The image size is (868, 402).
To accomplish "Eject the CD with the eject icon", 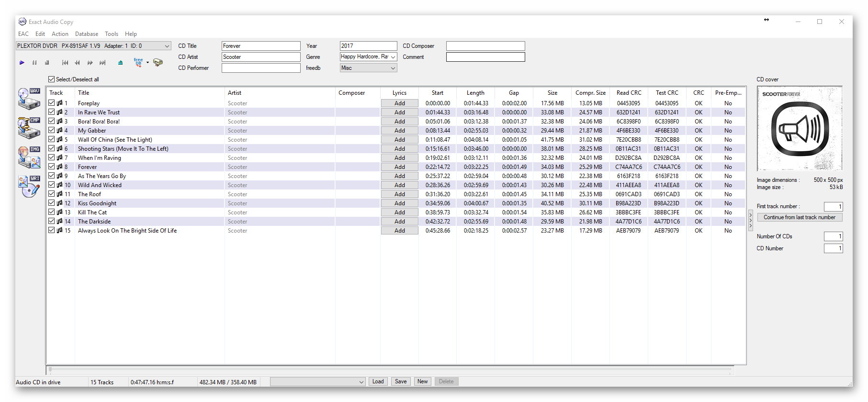I will (120, 63).
